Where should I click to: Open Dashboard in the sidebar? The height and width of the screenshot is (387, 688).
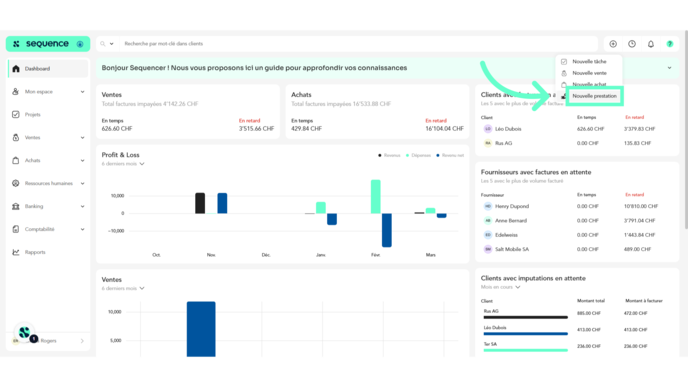pos(48,69)
